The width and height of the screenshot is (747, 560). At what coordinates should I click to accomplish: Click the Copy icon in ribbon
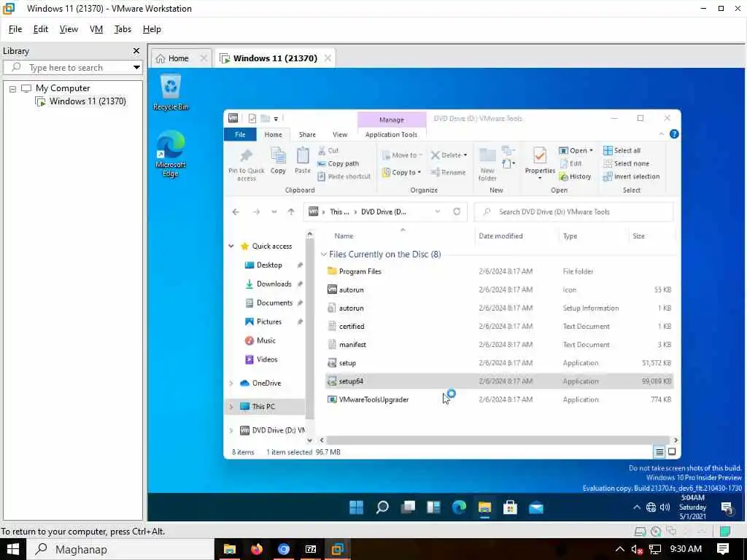pos(278,160)
